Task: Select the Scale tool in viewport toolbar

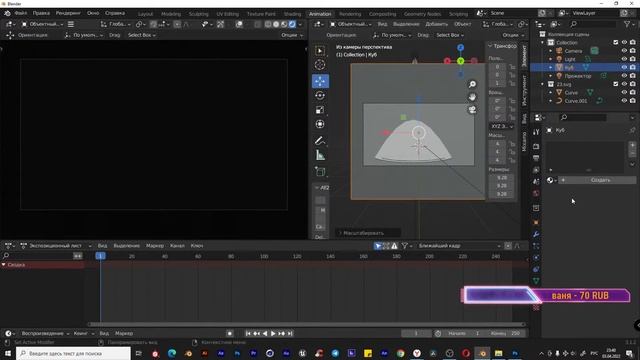Action: (320, 110)
